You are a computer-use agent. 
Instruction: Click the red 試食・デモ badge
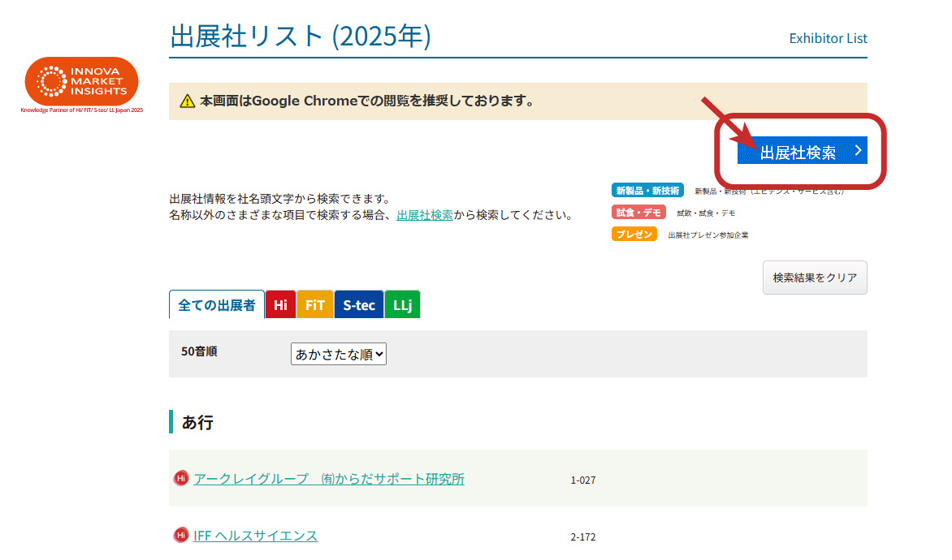click(x=638, y=213)
